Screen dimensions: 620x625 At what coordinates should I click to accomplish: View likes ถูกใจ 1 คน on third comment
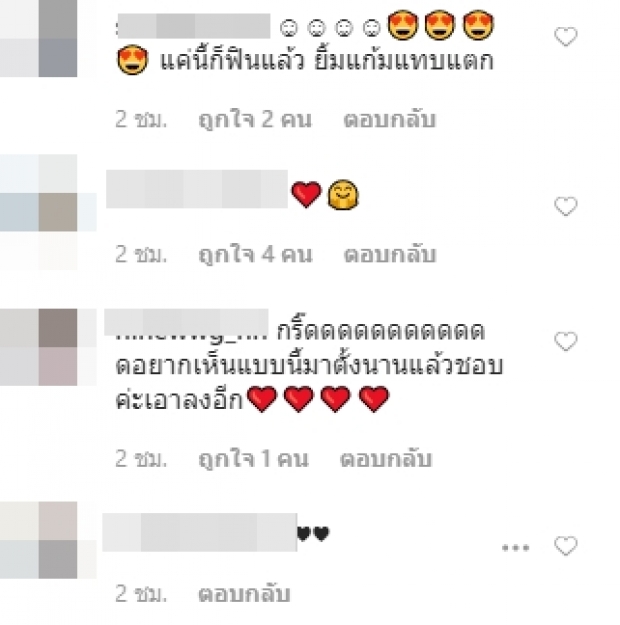253,458
